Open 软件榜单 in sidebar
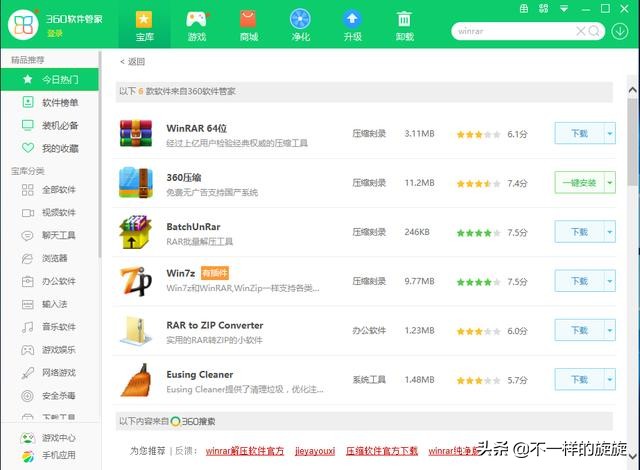Screen dimensions: 640x470 tap(49, 102)
